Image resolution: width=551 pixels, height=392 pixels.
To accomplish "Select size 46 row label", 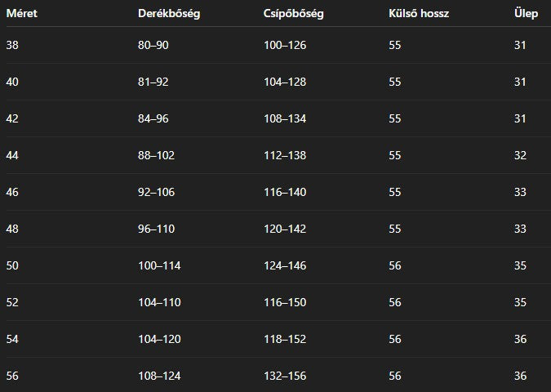I will (x=12, y=192).
